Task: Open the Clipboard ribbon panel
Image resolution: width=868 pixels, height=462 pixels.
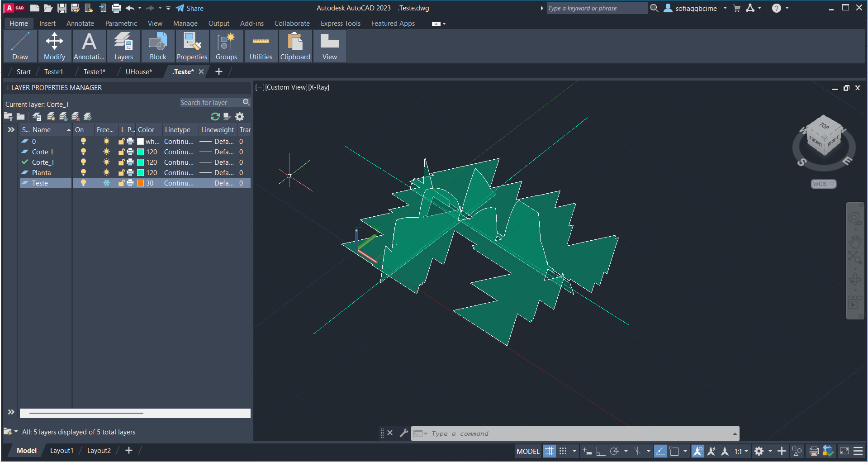Action: (x=295, y=46)
